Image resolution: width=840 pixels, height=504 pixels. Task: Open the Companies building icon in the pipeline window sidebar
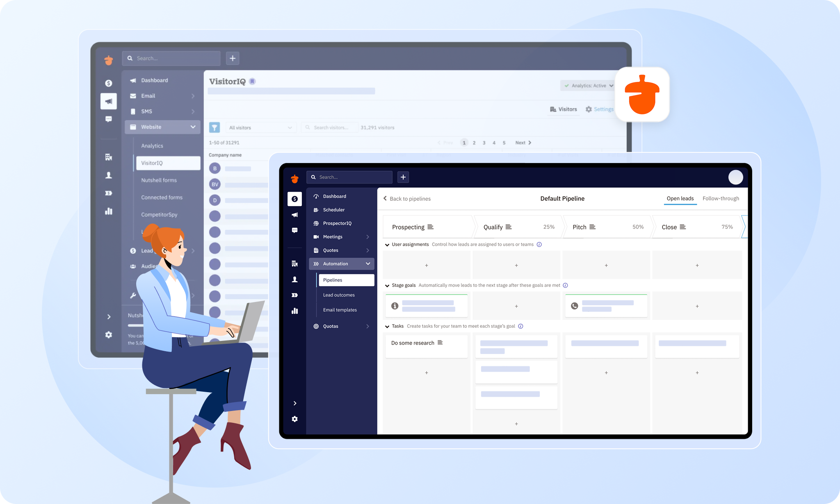[294, 263]
